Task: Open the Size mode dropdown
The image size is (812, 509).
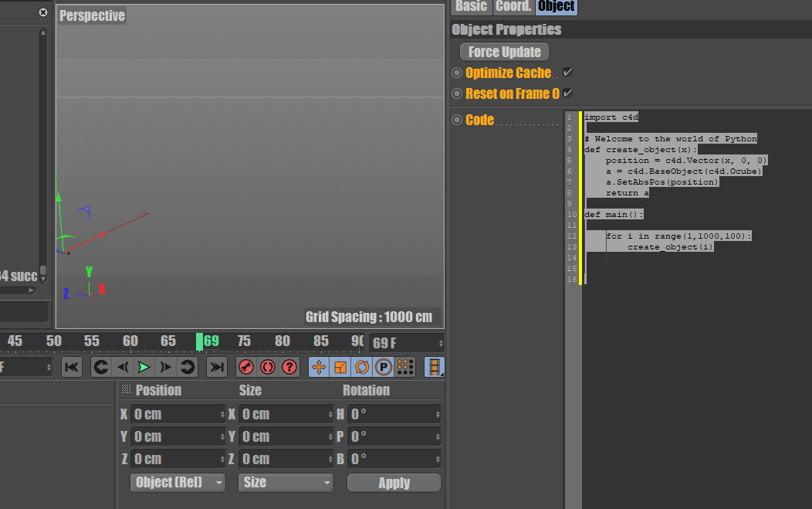Action: click(286, 483)
